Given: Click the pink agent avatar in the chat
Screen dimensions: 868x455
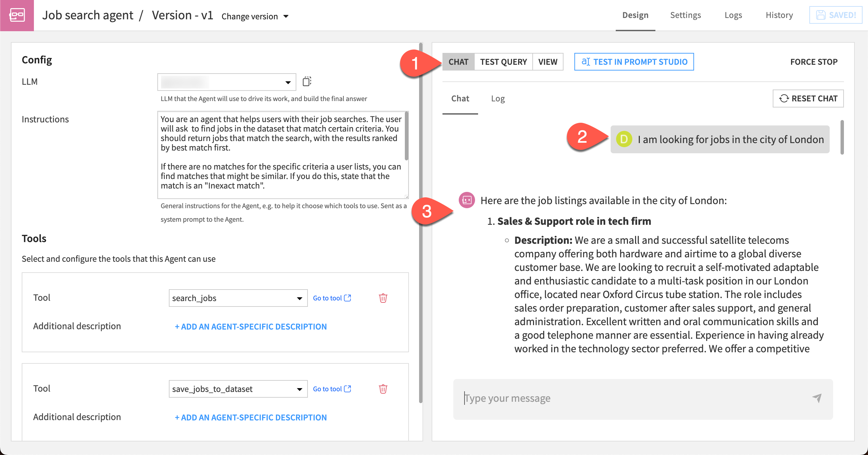Looking at the screenshot, I should [467, 200].
